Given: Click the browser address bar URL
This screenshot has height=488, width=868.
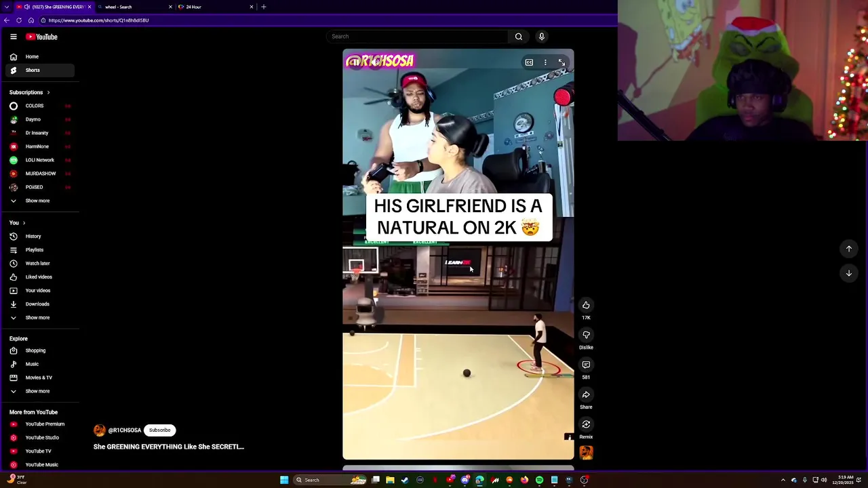Looking at the screenshot, I should [98, 20].
